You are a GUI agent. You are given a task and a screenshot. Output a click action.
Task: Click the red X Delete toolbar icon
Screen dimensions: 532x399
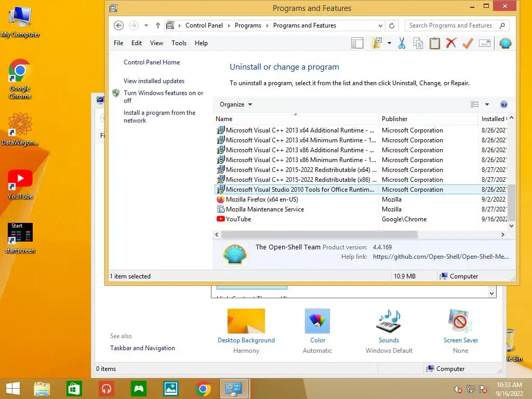coord(451,43)
